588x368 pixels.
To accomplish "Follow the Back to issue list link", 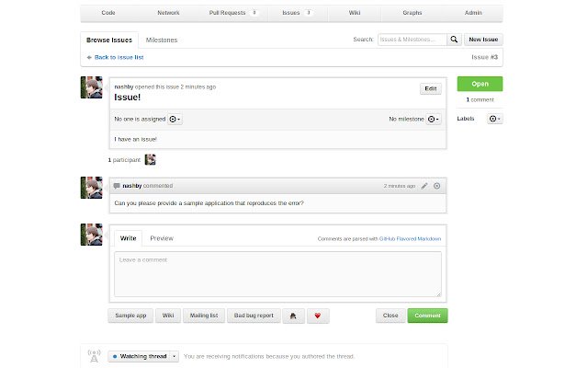I will coord(119,57).
